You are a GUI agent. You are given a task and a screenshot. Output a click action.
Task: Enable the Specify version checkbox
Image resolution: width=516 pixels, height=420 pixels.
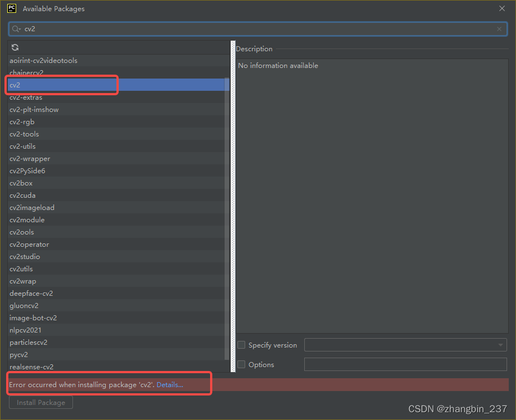(241, 345)
